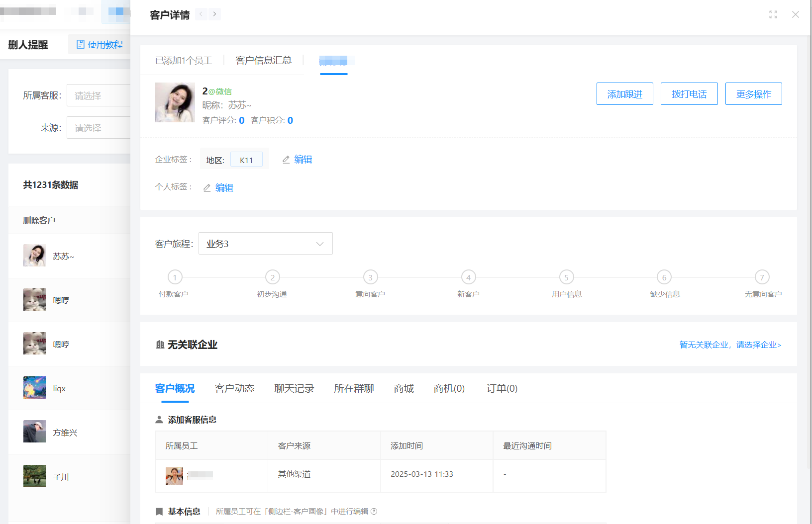Screen dimensions: 812x524
Task: Click the help icon next to 基本信息 hint
Action: pyautogui.click(x=374, y=512)
